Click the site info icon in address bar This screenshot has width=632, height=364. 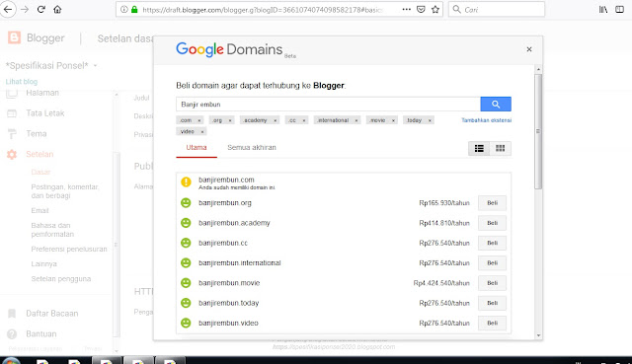point(124,9)
